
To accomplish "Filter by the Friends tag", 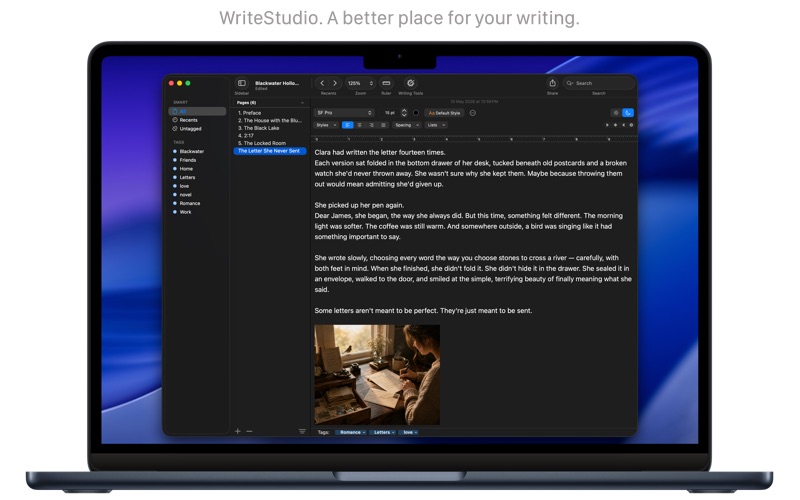I will (187, 160).
